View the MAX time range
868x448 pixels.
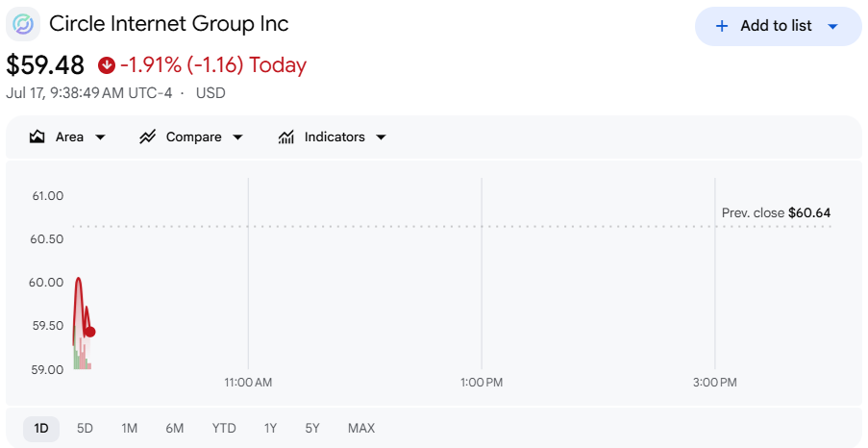(x=360, y=428)
